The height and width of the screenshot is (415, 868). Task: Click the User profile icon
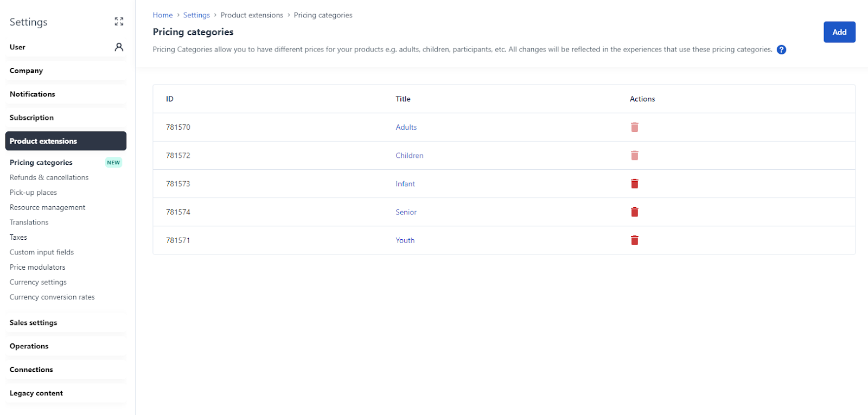point(119,47)
